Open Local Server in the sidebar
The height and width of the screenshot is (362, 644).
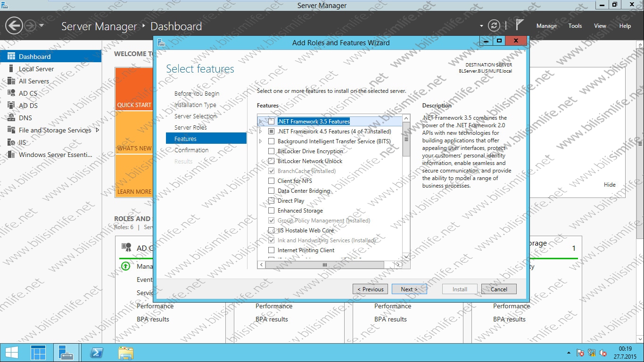coord(50,69)
